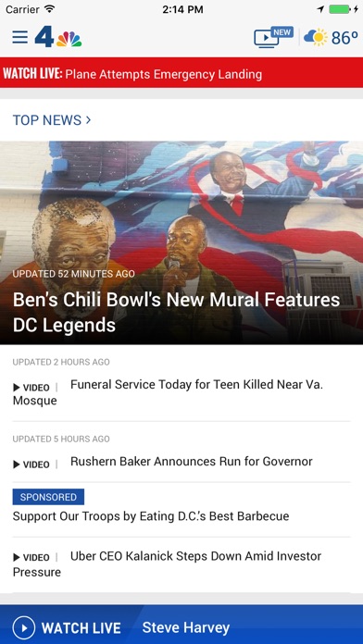The height and width of the screenshot is (644, 363).
Task: Open the red WATCH LIVE breaking news banner
Action: [x=181, y=73]
